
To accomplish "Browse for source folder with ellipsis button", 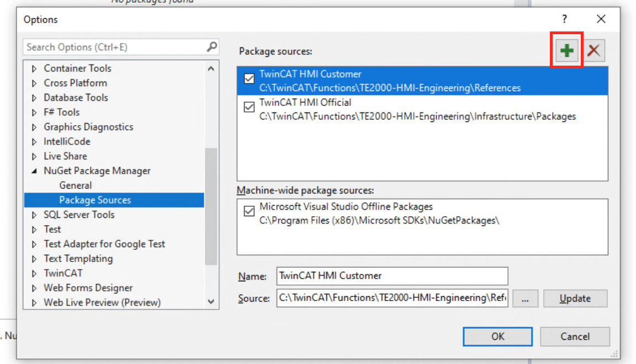I will 525,298.
